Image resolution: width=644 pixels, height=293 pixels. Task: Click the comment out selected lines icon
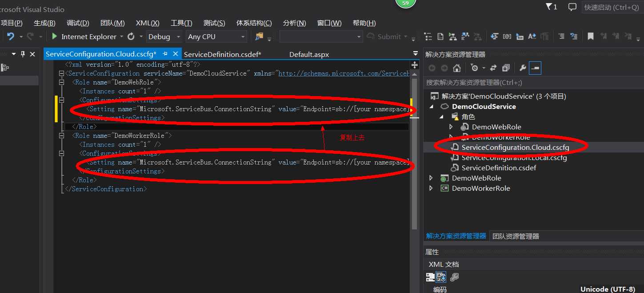[562, 36]
